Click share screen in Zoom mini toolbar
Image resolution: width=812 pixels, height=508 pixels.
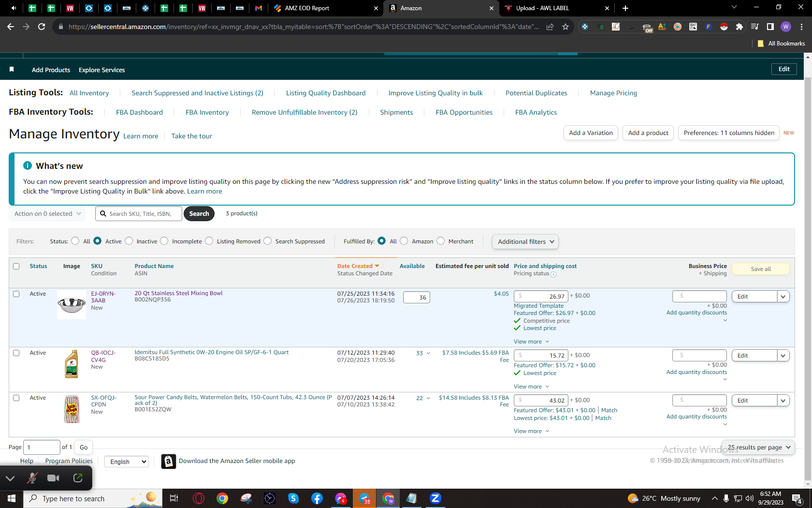coord(78,478)
